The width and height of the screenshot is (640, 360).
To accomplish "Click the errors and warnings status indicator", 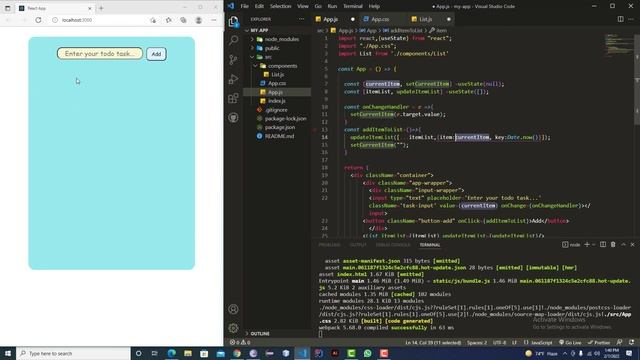I will coord(240,342).
